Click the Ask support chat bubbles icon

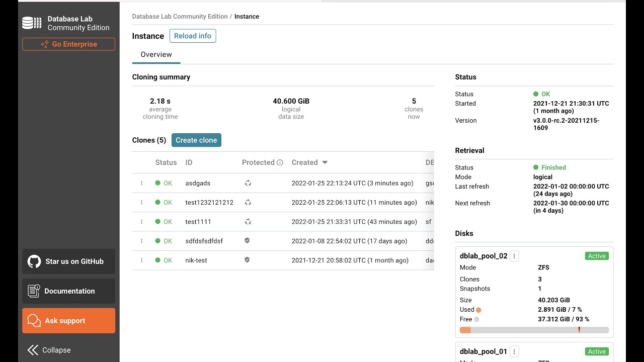pyautogui.click(x=34, y=321)
